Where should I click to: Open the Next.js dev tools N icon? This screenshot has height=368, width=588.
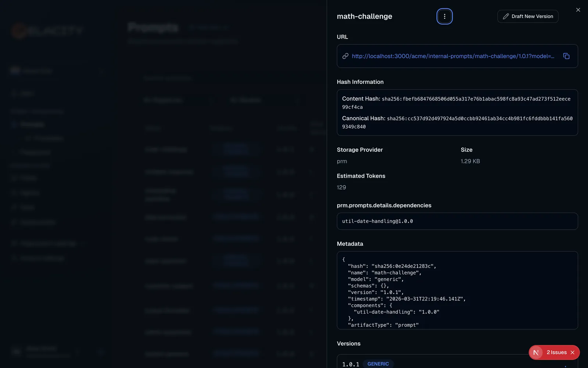536,352
